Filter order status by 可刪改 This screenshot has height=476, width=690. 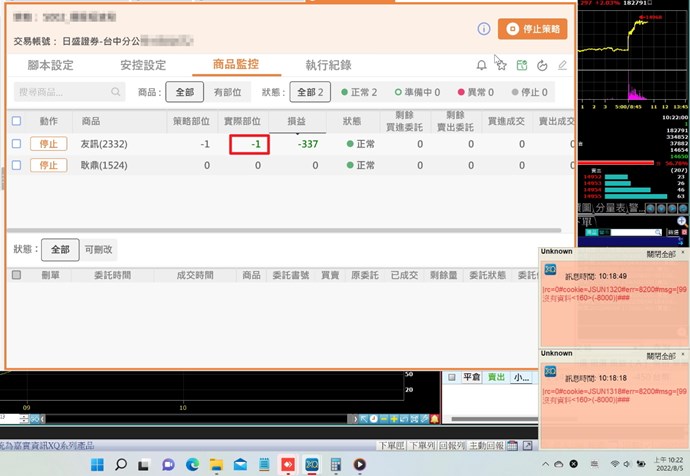point(99,249)
